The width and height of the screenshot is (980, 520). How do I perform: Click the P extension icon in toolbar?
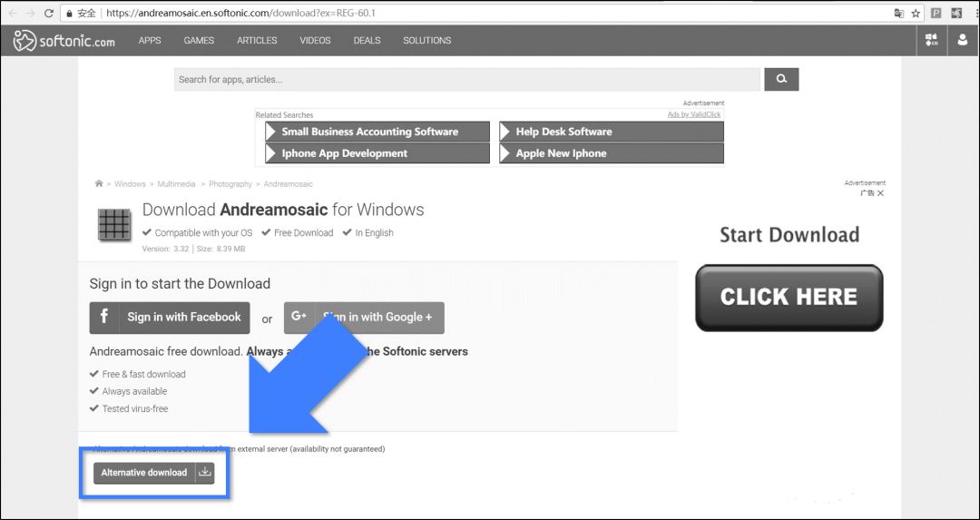936,13
